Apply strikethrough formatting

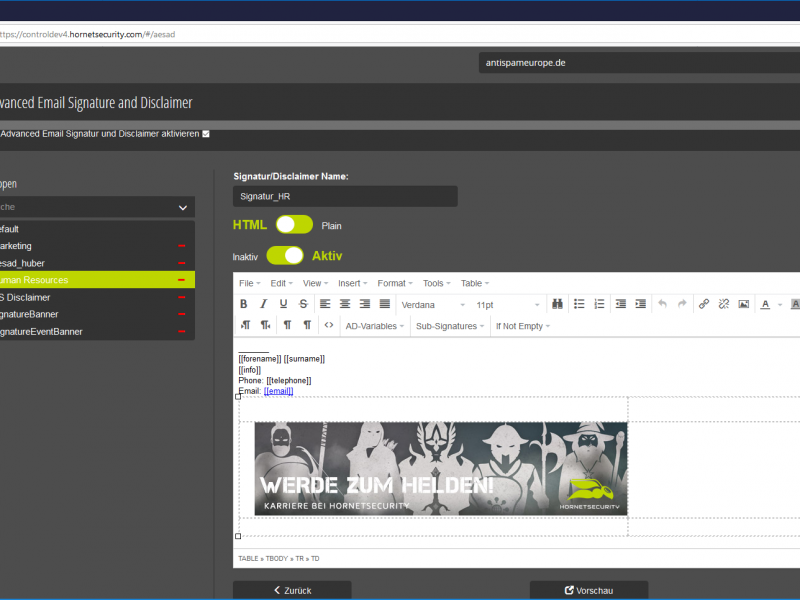point(303,304)
